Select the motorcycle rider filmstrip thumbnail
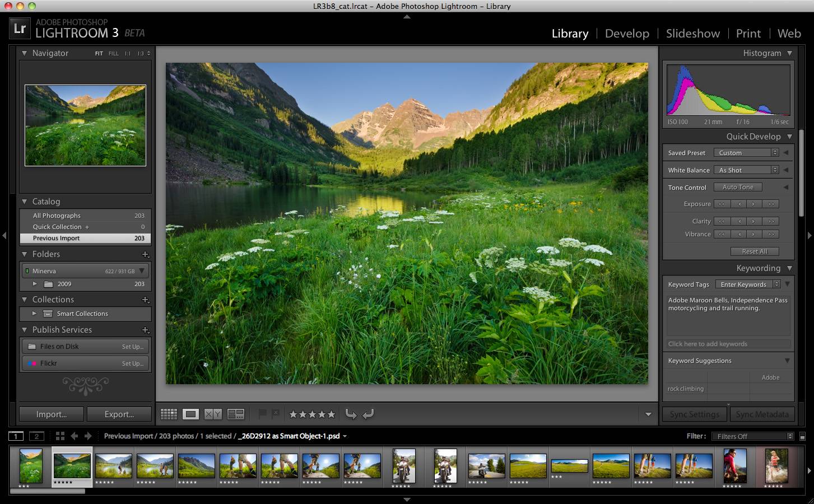This screenshot has width=814, height=504. (404, 465)
